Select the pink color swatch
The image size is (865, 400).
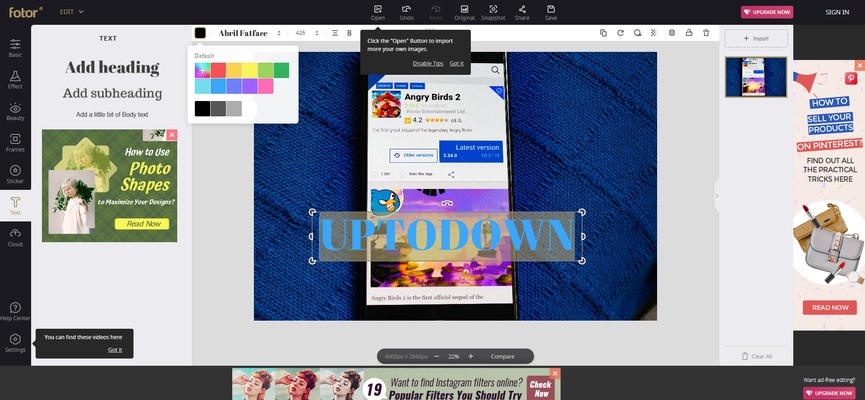(x=265, y=86)
